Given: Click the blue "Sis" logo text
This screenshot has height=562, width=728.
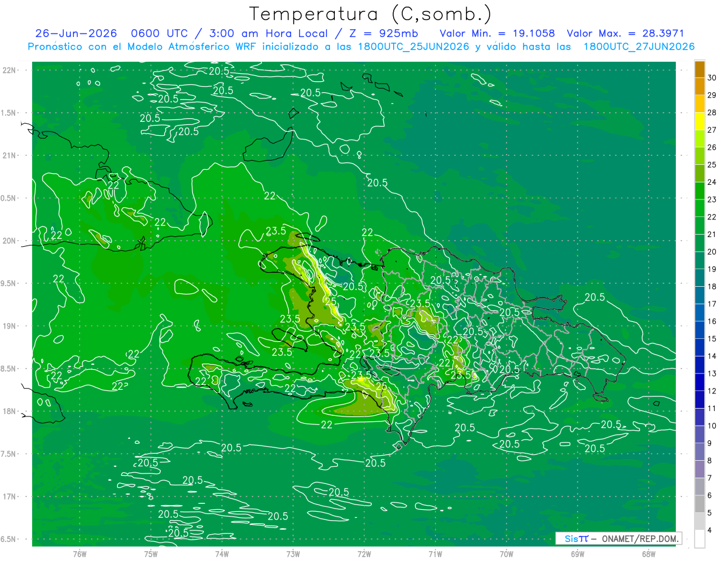Looking at the screenshot, I should (571, 538).
